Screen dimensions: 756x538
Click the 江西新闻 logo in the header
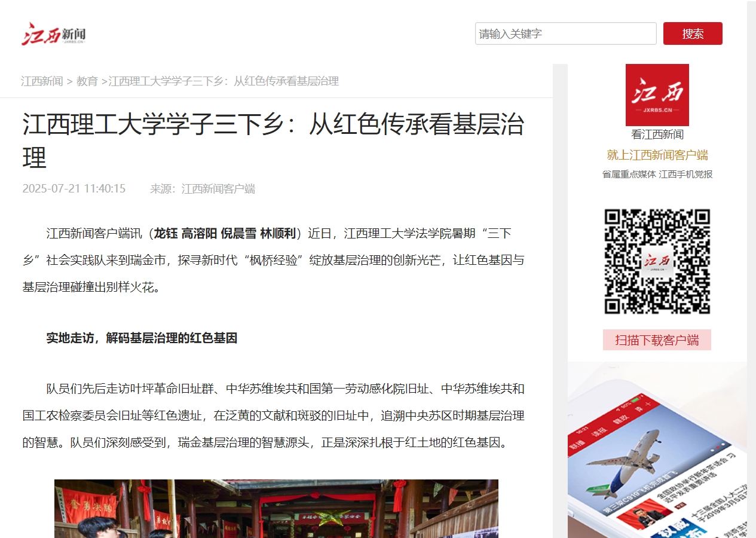point(54,33)
